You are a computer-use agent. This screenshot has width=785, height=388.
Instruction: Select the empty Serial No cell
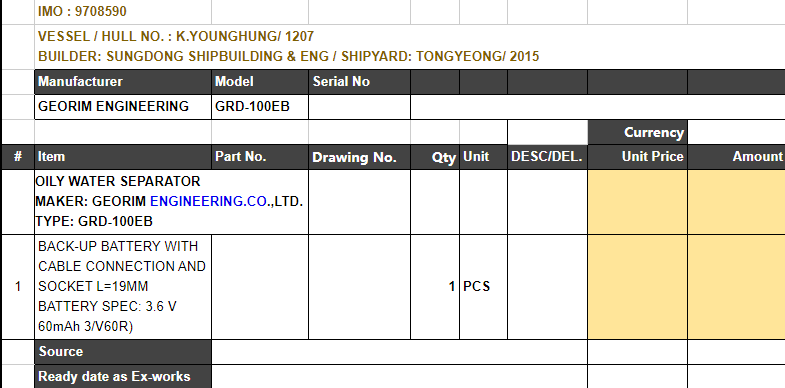[x=359, y=107]
